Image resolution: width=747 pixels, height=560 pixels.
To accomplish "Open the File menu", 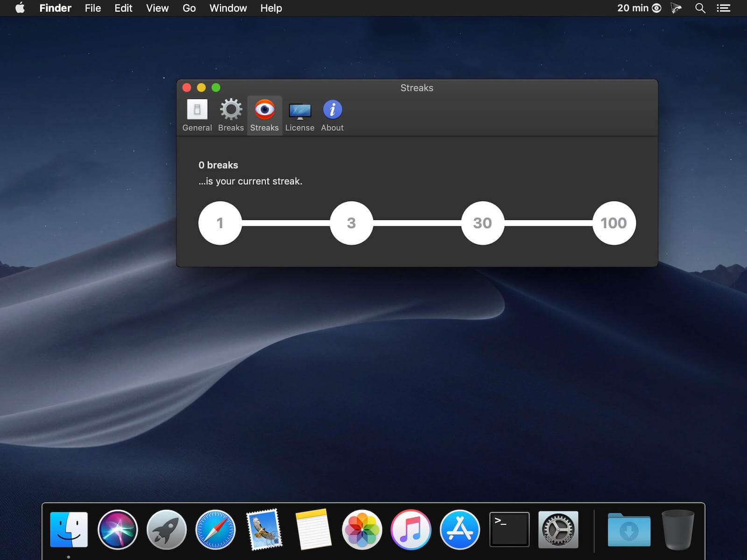I will click(92, 8).
